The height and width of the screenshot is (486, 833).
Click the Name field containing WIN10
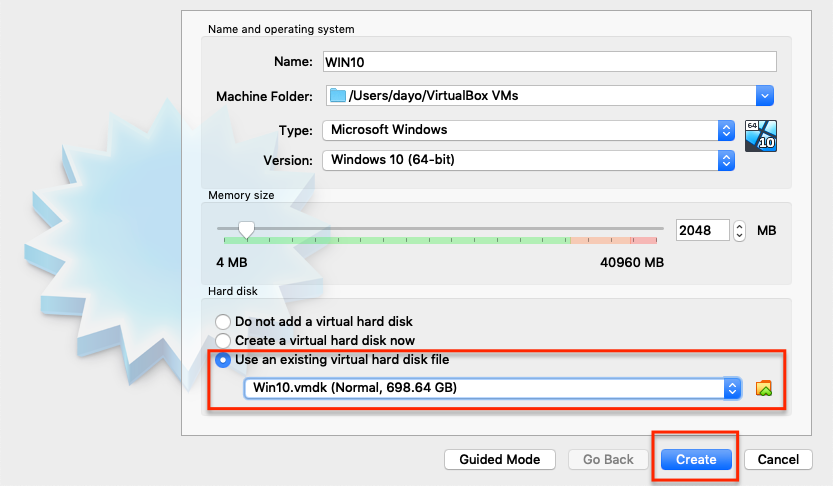coord(549,62)
